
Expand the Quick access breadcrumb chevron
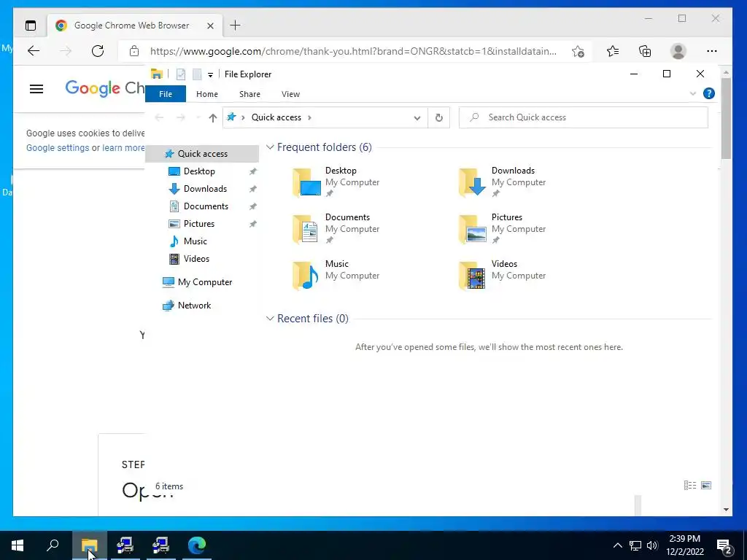(309, 117)
